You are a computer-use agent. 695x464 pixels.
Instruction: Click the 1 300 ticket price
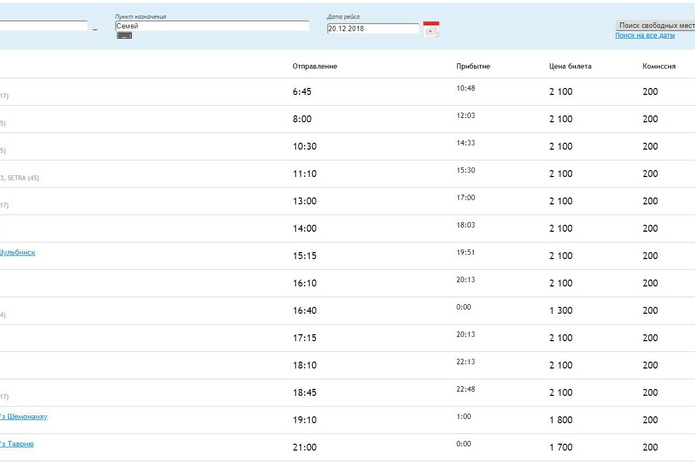point(561,311)
